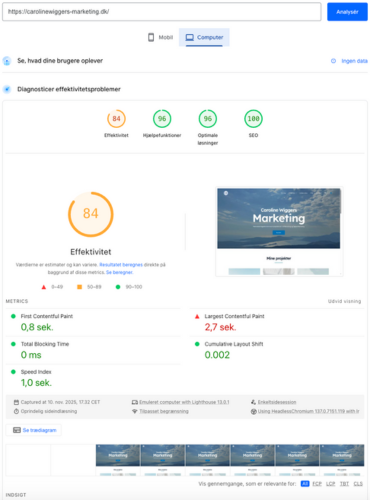Click the user experience section icon

click(7, 61)
